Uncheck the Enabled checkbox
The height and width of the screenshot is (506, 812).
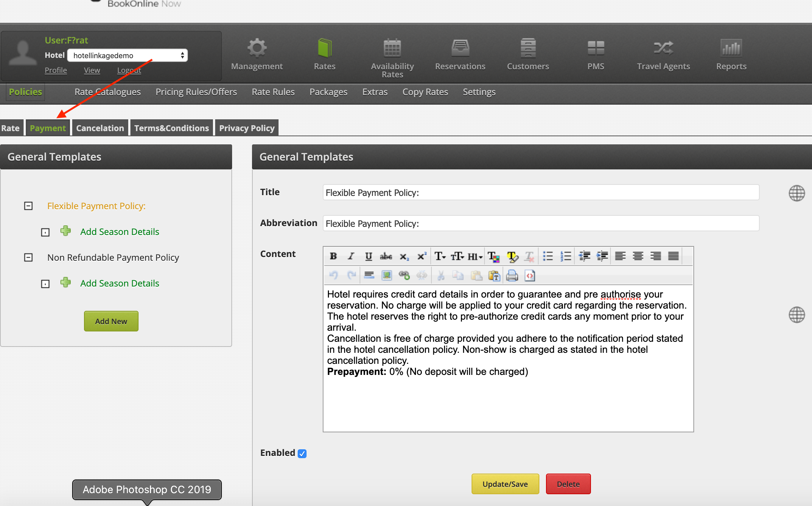click(302, 453)
